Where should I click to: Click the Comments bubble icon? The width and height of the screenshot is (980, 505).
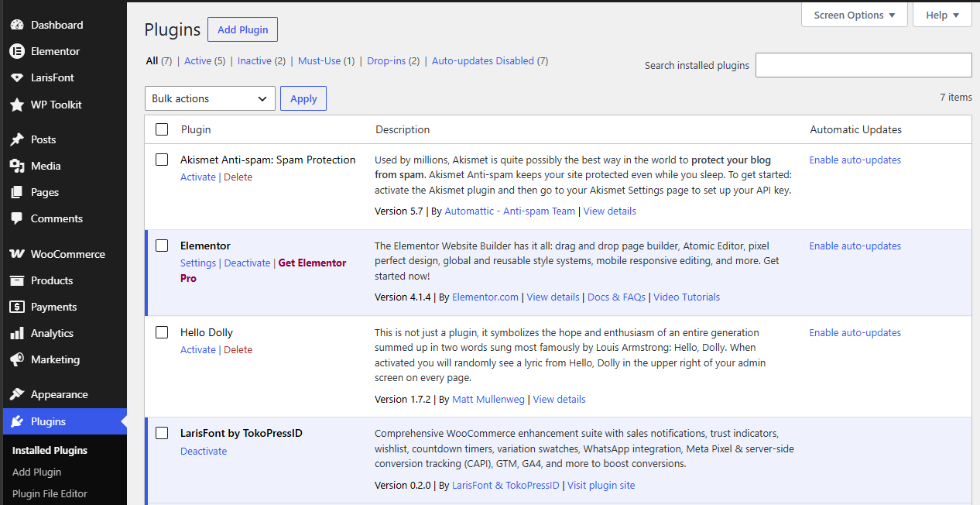pyautogui.click(x=17, y=218)
